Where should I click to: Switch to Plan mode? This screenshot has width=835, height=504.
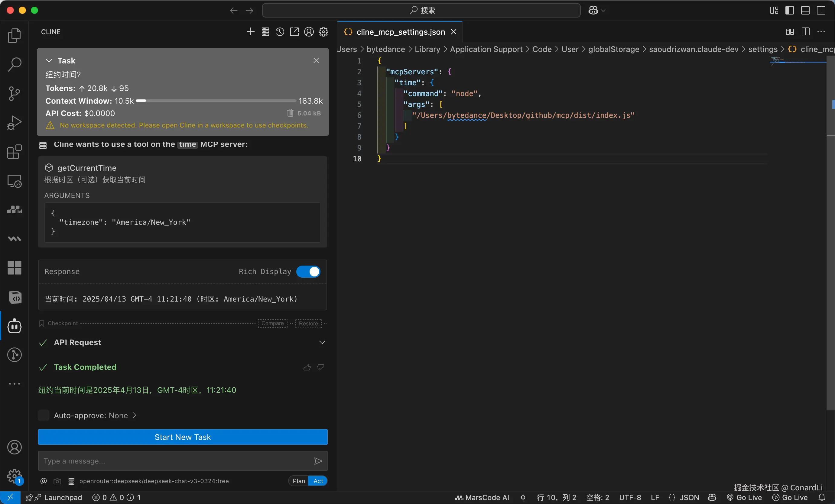click(299, 481)
